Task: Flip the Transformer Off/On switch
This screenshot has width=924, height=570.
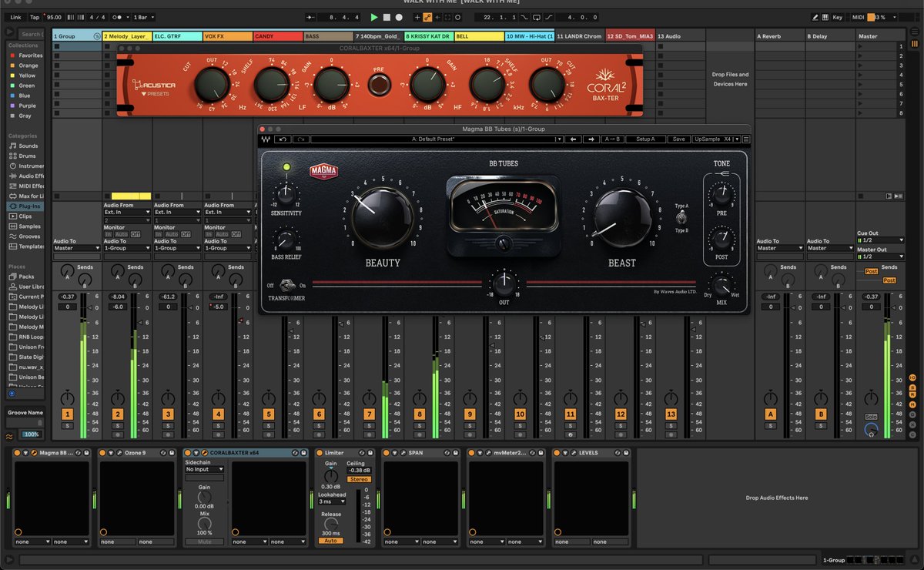Action: pyautogui.click(x=287, y=284)
